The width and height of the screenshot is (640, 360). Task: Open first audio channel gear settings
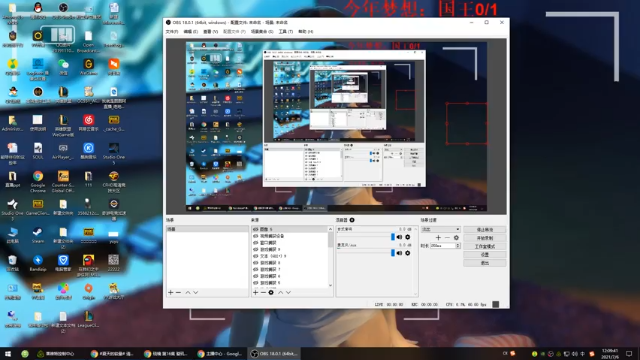coord(407,237)
